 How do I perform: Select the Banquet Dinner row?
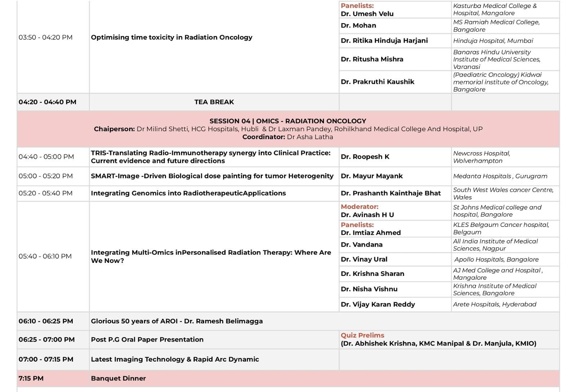(118, 379)
